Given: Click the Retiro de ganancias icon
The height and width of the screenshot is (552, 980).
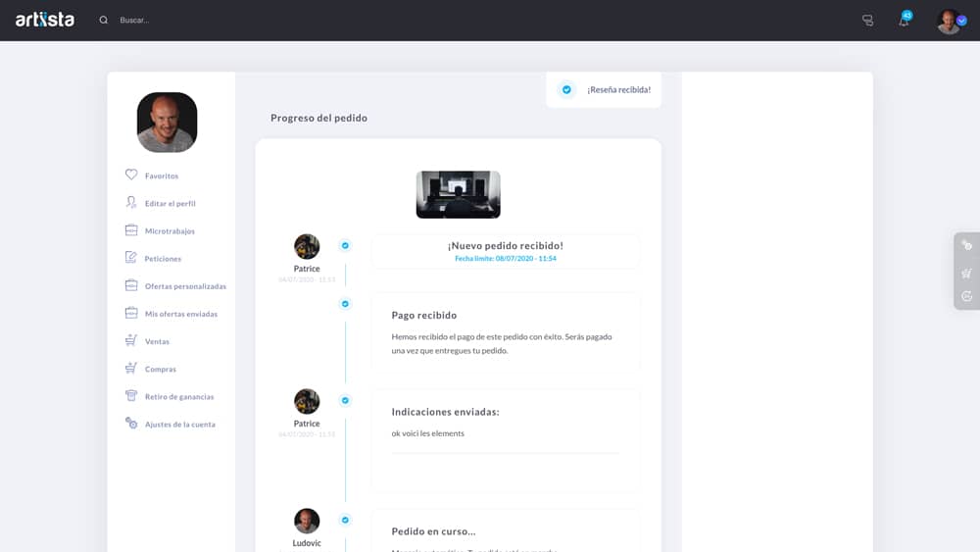Looking at the screenshot, I should click(131, 396).
